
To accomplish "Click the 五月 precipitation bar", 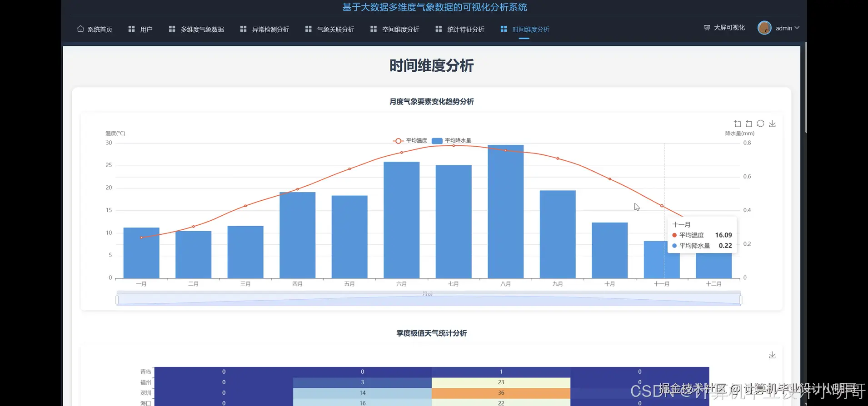I will 349,237.
